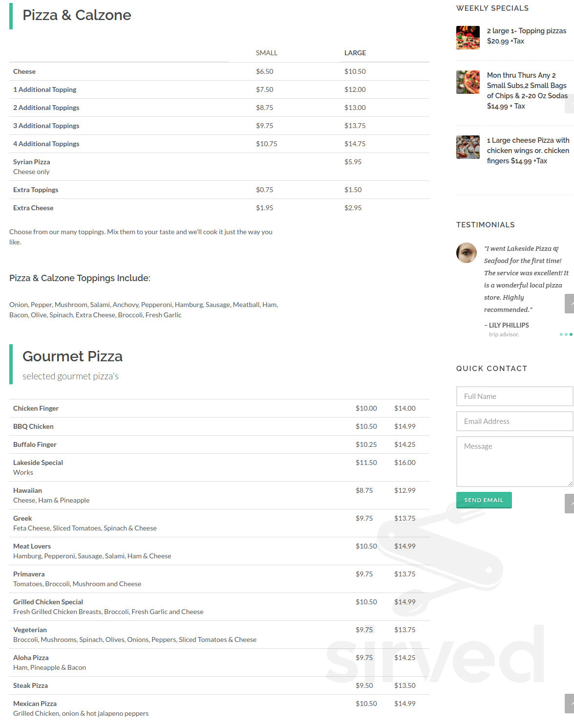This screenshot has width=574, height=728.
Task: Click Lily Phillips' testimonial avatar photo
Action: coord(468,253)
